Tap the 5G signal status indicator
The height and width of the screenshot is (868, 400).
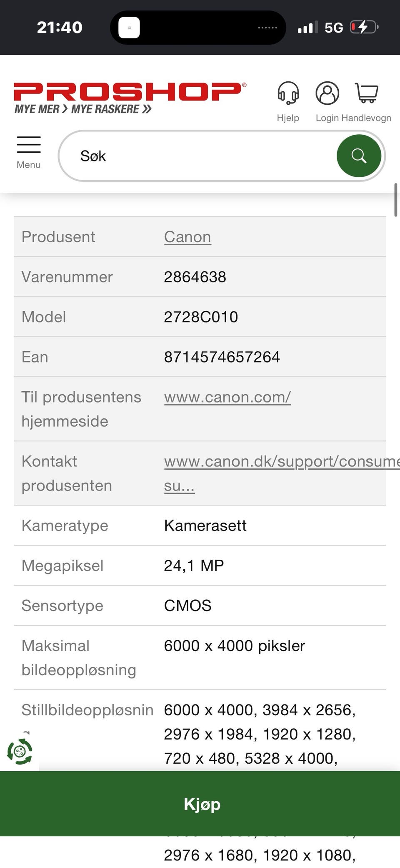[334, 28]
